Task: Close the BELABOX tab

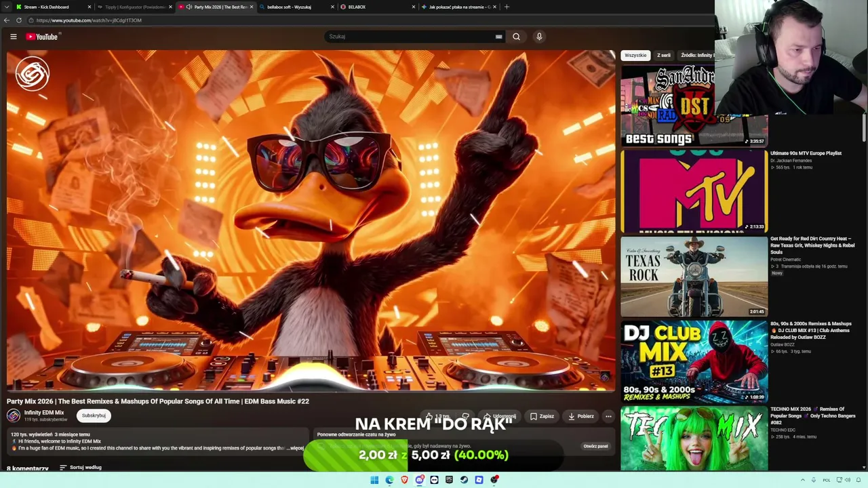Action: click(x=414, y=7)
